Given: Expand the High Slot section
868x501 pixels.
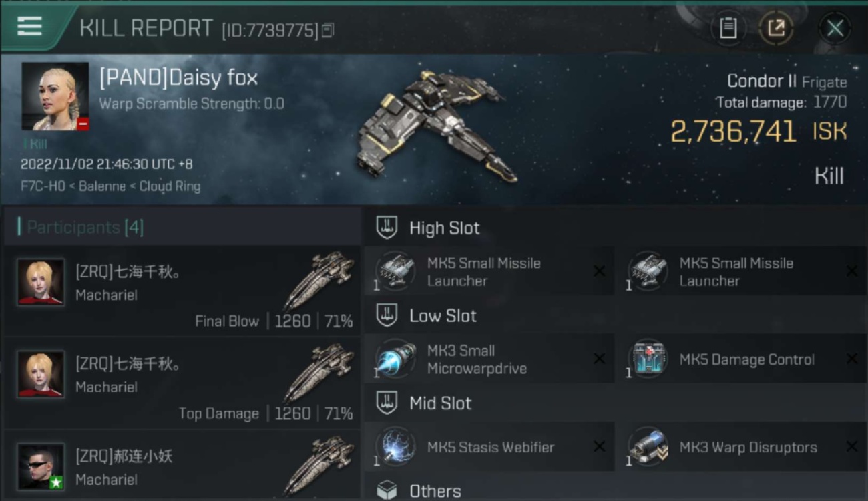Looking at the screenshot, I should (428, 228).
